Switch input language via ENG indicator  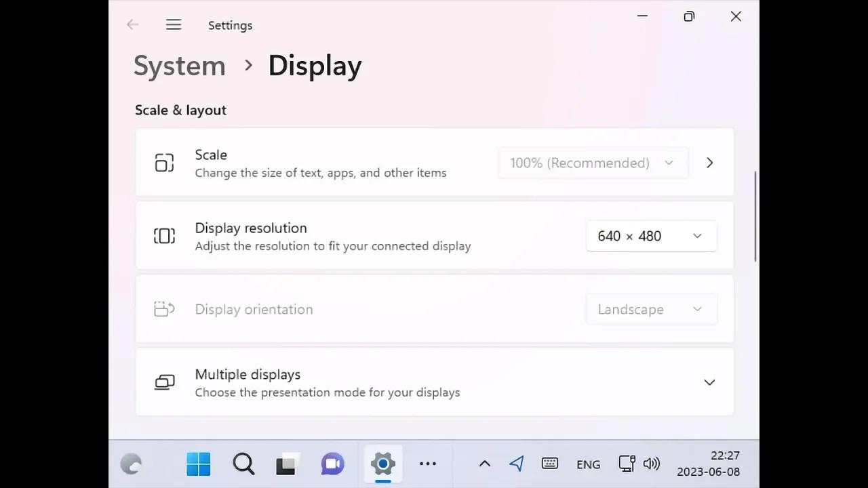click(587, 464)
